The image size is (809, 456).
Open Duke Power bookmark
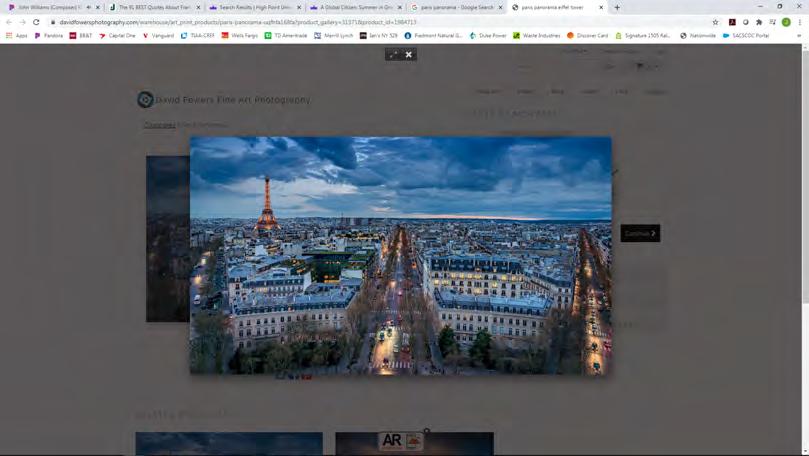(x=488, y=36)
